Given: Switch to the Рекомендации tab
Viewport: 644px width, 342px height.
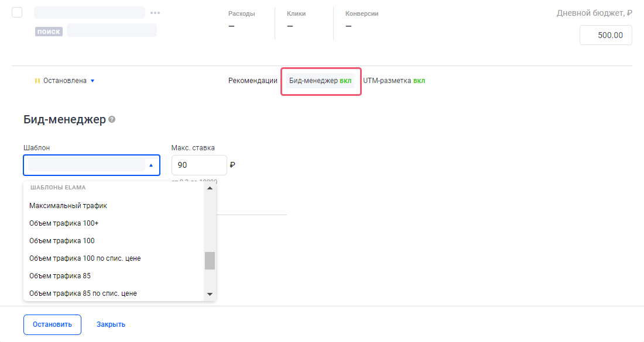Looking at the screenshot, I should point(252,81).
